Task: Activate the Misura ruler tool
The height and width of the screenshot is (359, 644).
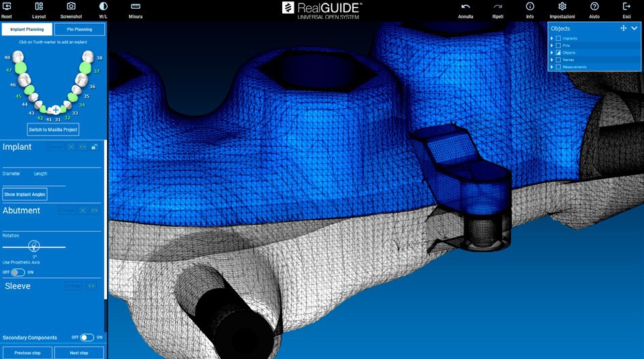Action: [135, 7]
